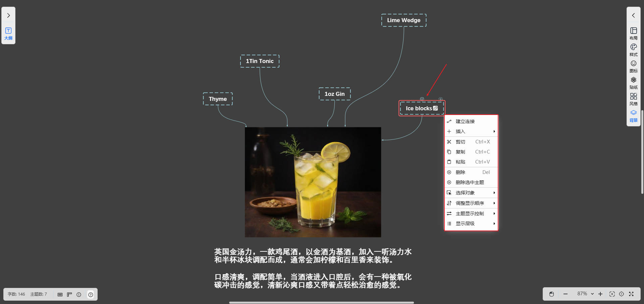Click the zoom in plus button
Screen dimensions: 644x304
[x=600, y=294]
